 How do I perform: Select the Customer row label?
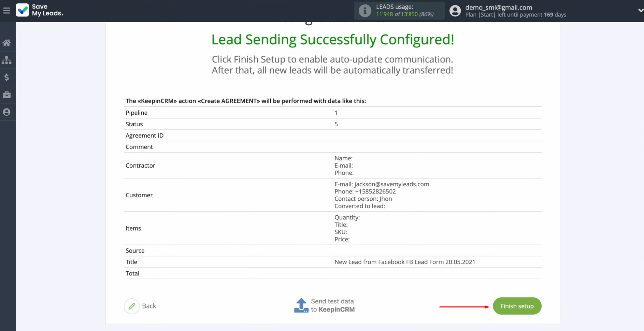click(x=139, y=195)
